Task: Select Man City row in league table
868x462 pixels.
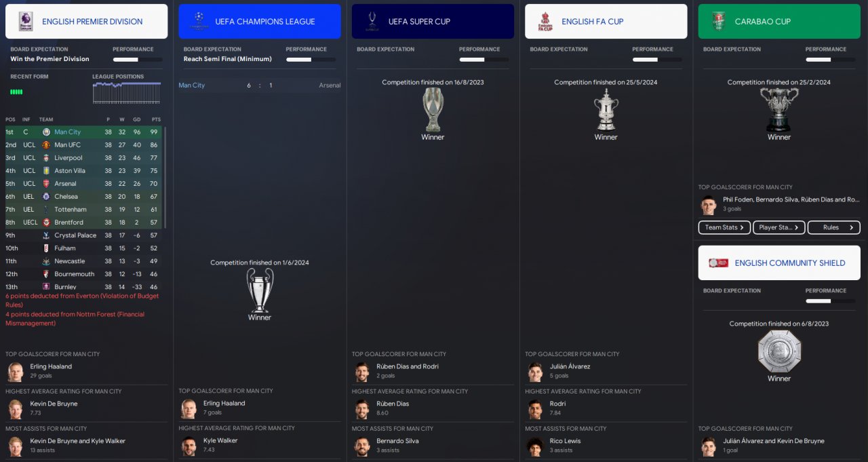Action: point(83,132)
